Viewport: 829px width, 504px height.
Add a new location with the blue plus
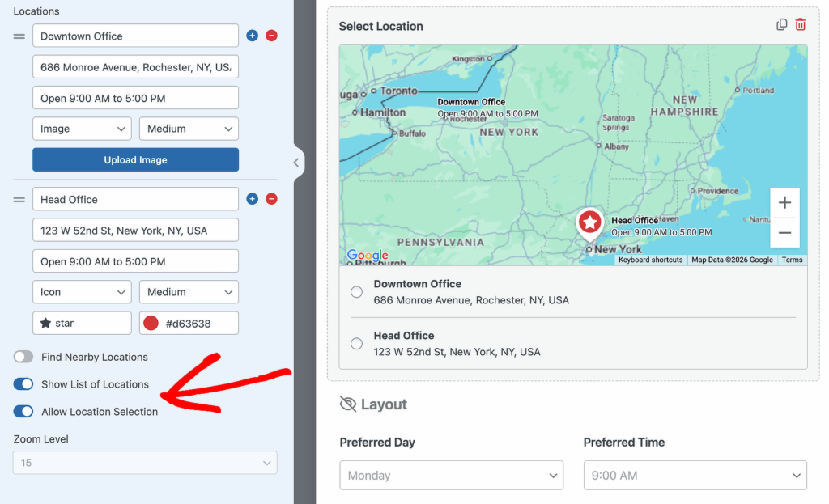[252, 36]
